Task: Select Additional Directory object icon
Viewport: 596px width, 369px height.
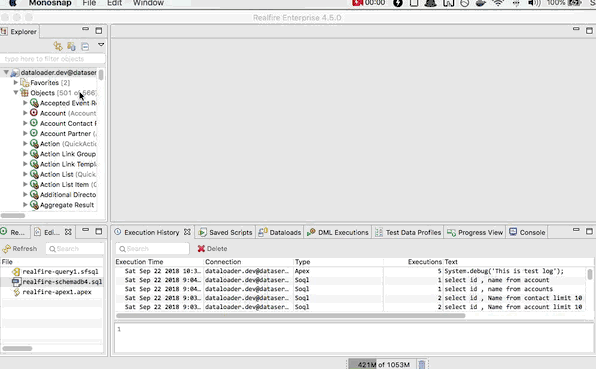Action: [34, 195]
